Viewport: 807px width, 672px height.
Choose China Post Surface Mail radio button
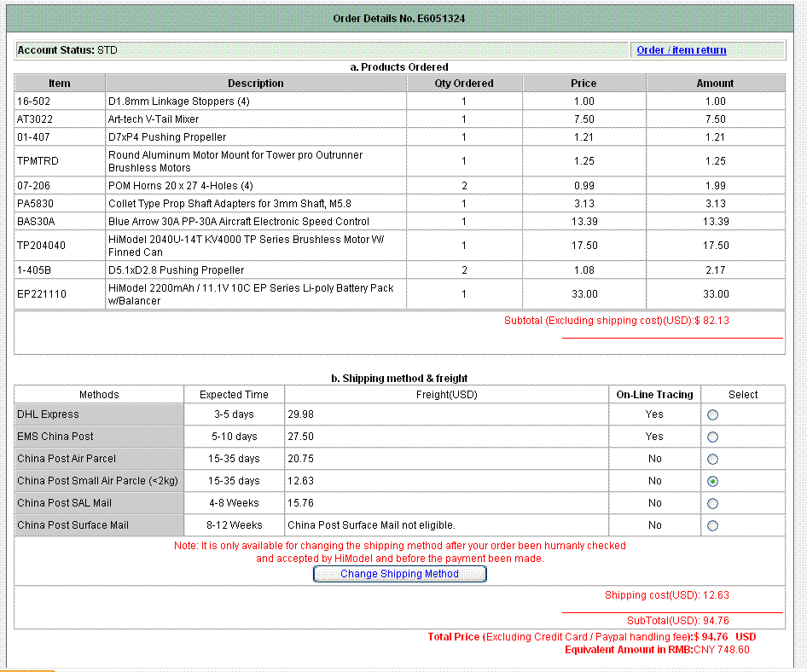click(712, 525)
